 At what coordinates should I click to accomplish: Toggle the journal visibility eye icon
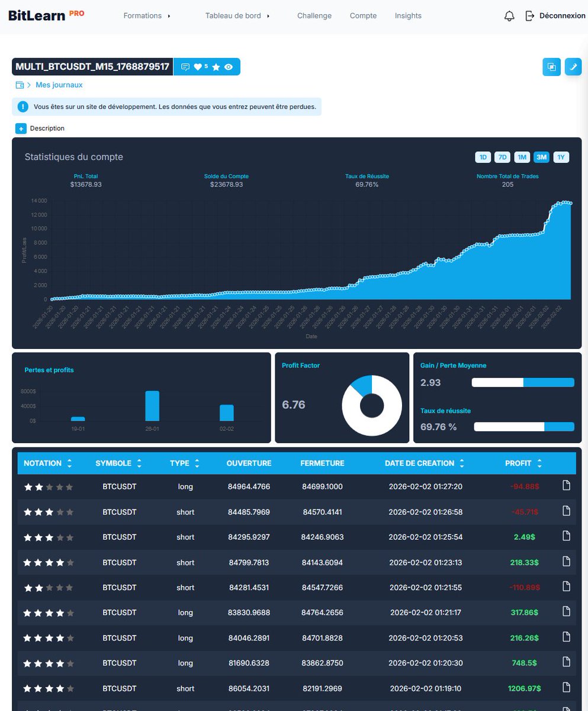(x=229, y=68)
